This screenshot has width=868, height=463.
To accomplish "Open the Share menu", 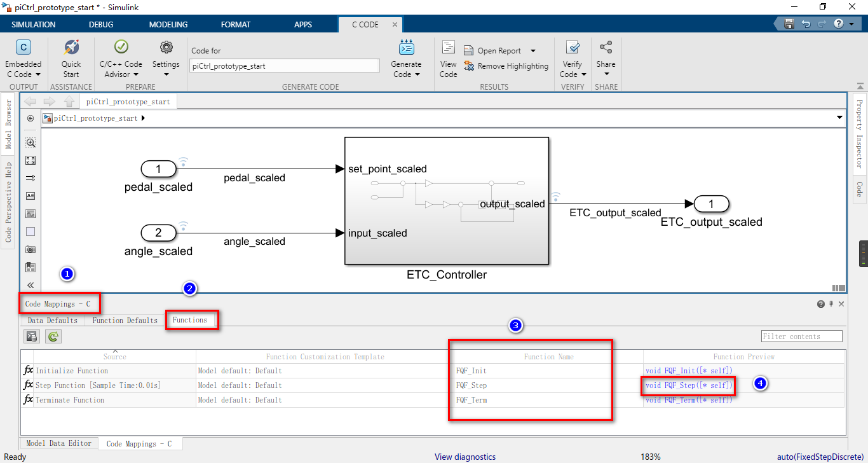I will (606, 59).
